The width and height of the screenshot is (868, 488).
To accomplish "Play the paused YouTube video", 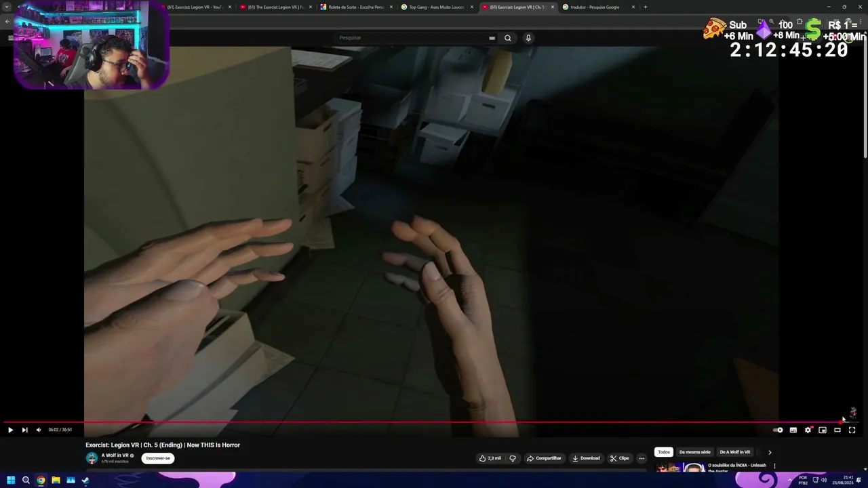I will [10, 430].
